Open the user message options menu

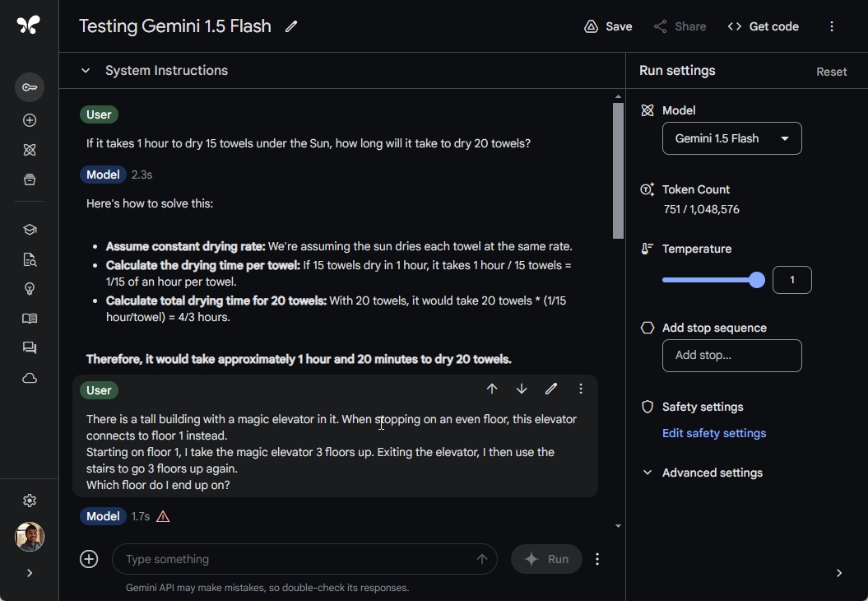coord(581,389)
